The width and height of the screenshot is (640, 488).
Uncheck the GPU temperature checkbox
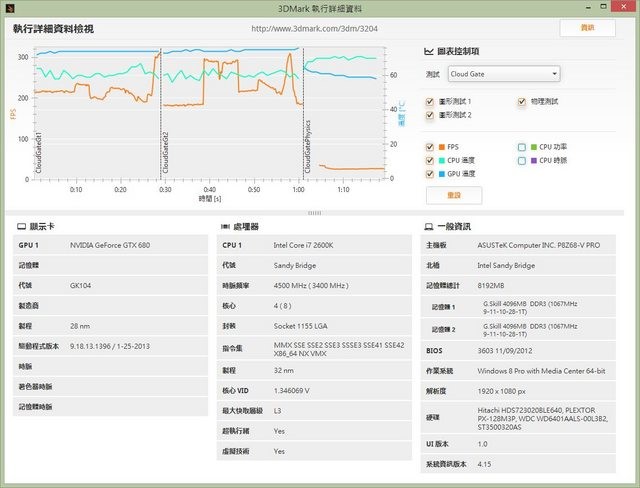(429, 174)
